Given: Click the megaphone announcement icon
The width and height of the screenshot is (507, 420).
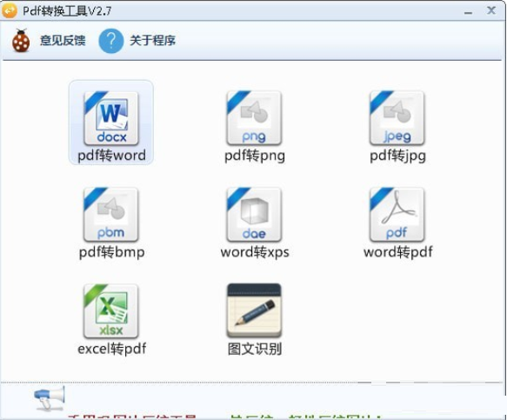Looking at the screenshot, I should 50,398.
